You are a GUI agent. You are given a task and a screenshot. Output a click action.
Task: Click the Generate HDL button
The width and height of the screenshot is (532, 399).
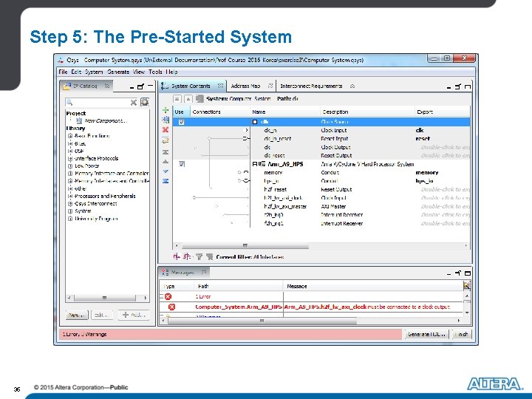coord(426,334)
